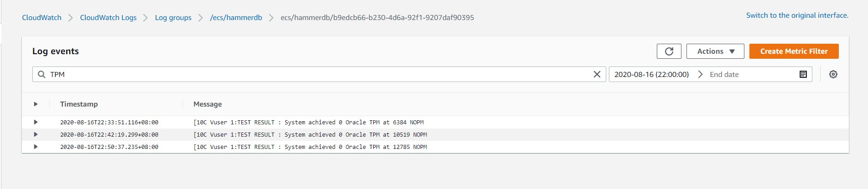Go to CloudWatch breadcrumb link
Viewport: 868px width, 189px height.
[x=42, y=18]
